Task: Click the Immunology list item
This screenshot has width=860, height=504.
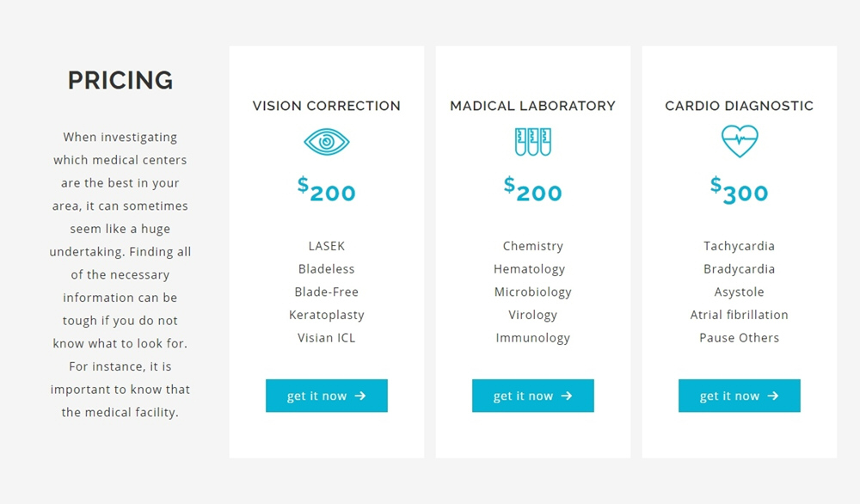Action: 532,338
